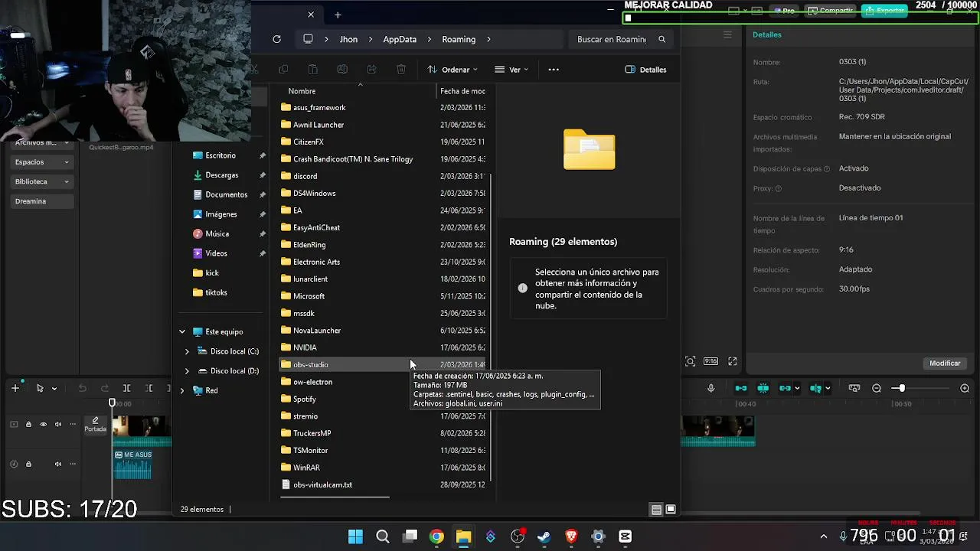Open Windows Start menu
This screenshot has width=980, height=551.
pyautogui.click(x=355, y=536)
